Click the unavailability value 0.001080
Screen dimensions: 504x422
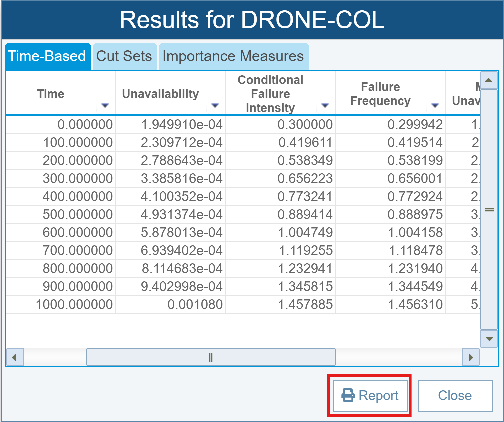tap(195, 304)
